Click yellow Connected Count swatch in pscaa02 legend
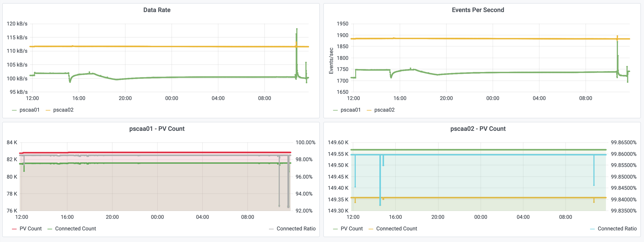The width and height of the screenshot is (644, 242). pos(371,229)
